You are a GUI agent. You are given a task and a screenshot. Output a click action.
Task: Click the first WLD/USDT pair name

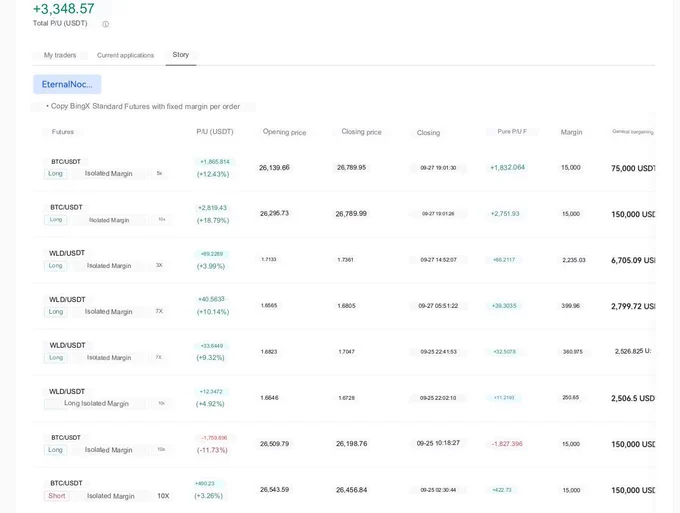tap(67, 253)
